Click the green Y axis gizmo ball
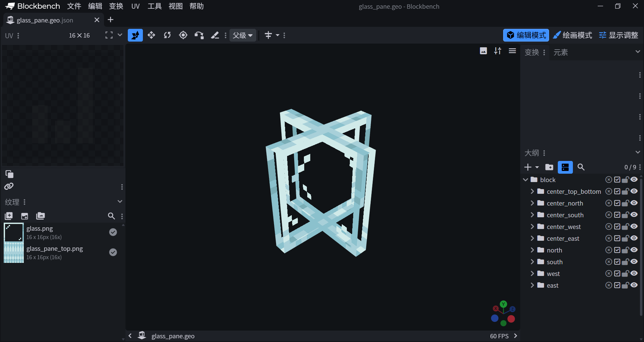 point(503,304)
